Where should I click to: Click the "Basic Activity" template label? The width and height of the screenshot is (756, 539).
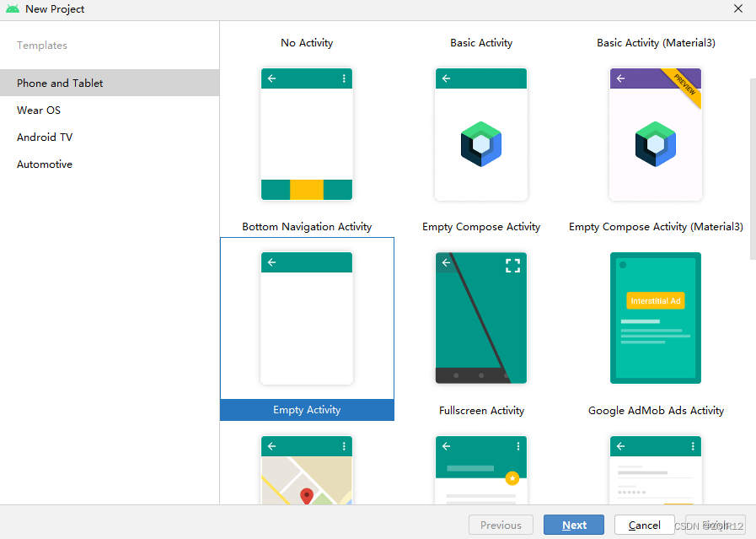481,43
